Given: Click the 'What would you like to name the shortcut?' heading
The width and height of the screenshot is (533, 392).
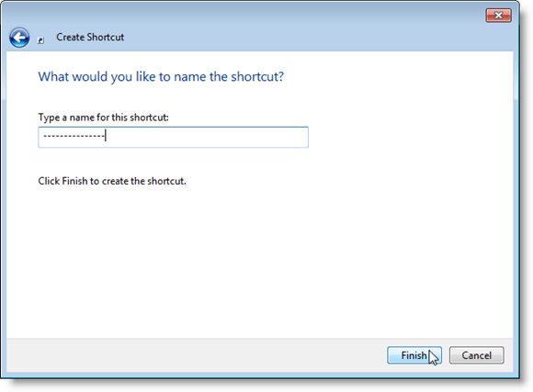Looking at the screenshot, I should [x=161, y=77].
